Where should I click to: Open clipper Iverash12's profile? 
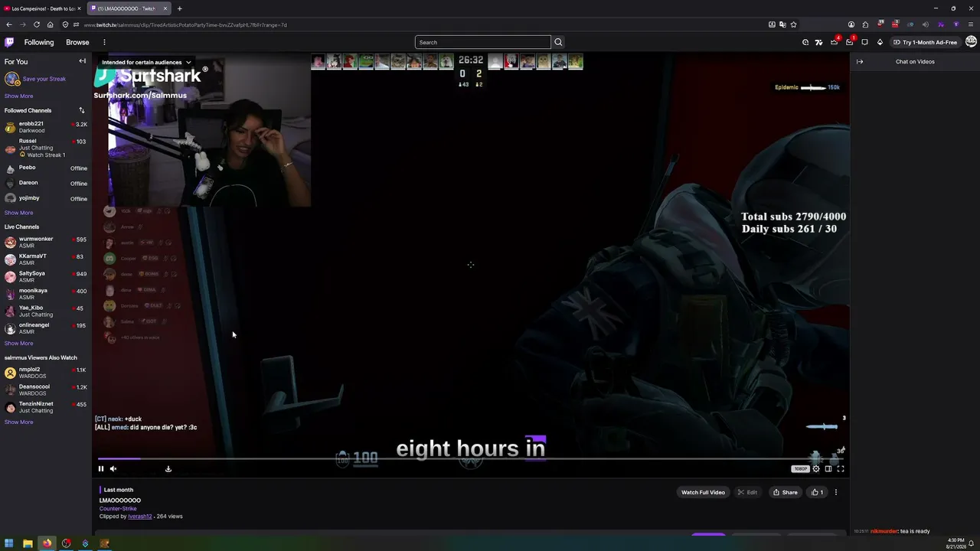tap(140, 517)
